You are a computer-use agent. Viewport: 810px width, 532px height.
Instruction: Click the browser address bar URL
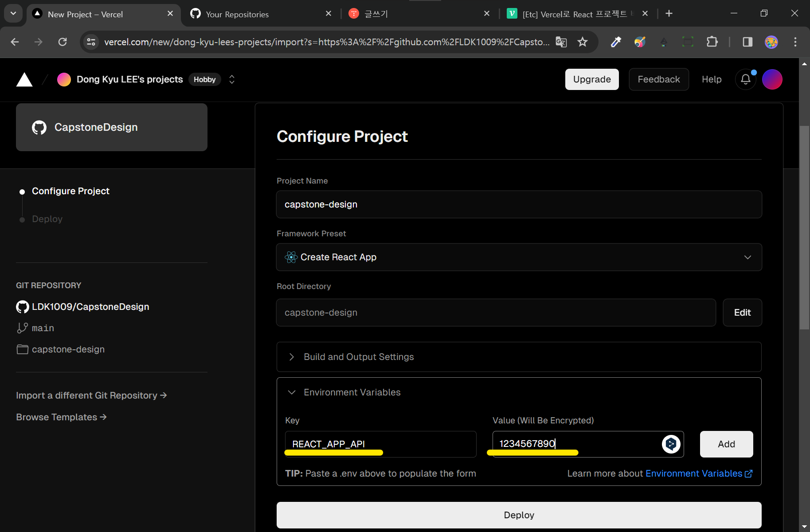(326, 42)
